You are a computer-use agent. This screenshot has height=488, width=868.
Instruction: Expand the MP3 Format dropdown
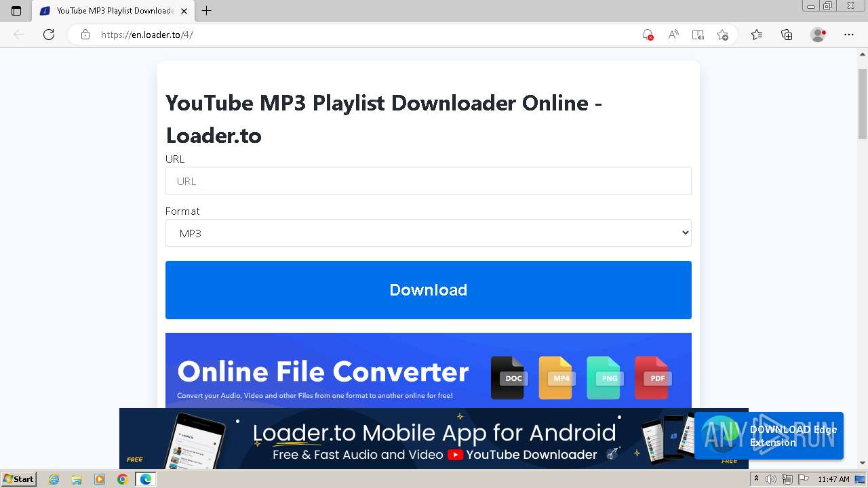pos(429,233)
